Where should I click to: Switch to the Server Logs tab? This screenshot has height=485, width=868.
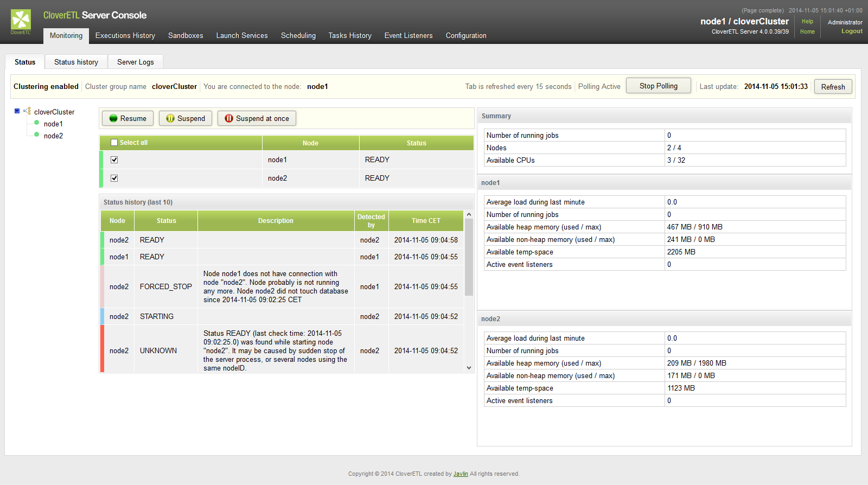click(x=135, y=62)
